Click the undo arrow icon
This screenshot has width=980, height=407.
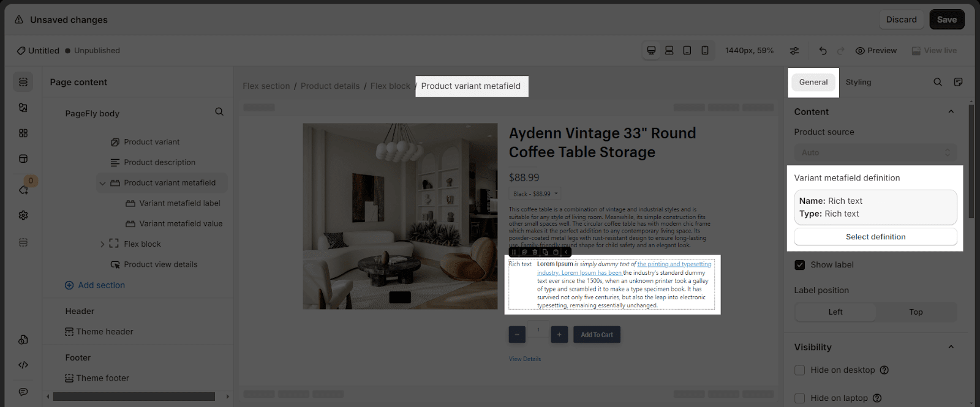pyautogui.click(x=823, y=51)
